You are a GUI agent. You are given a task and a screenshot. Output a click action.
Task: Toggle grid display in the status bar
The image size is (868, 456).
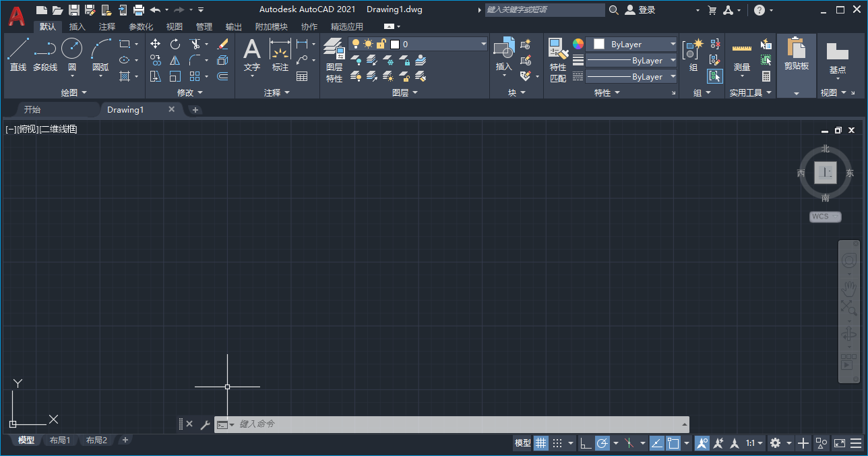(541, 443)
